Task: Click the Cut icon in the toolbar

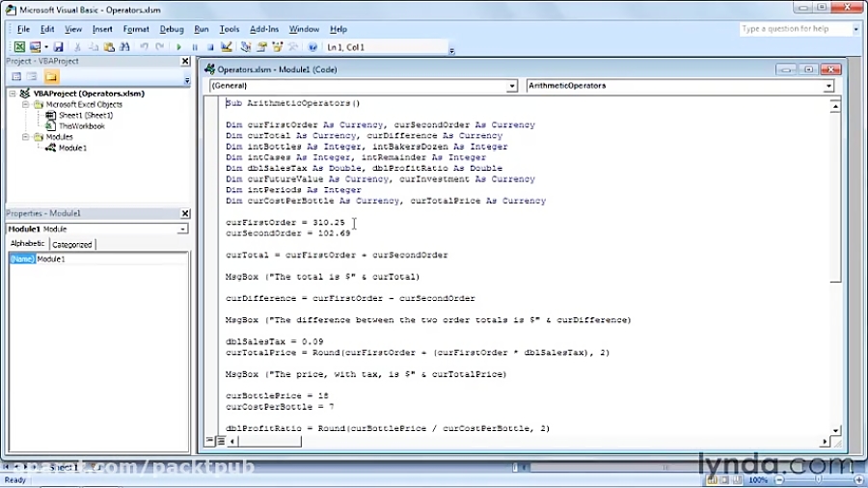Action: coord(77,47)
